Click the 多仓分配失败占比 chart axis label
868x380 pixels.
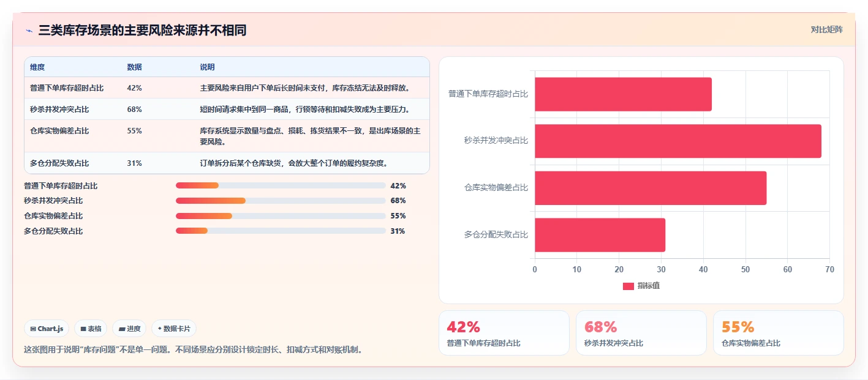(496, 234)
